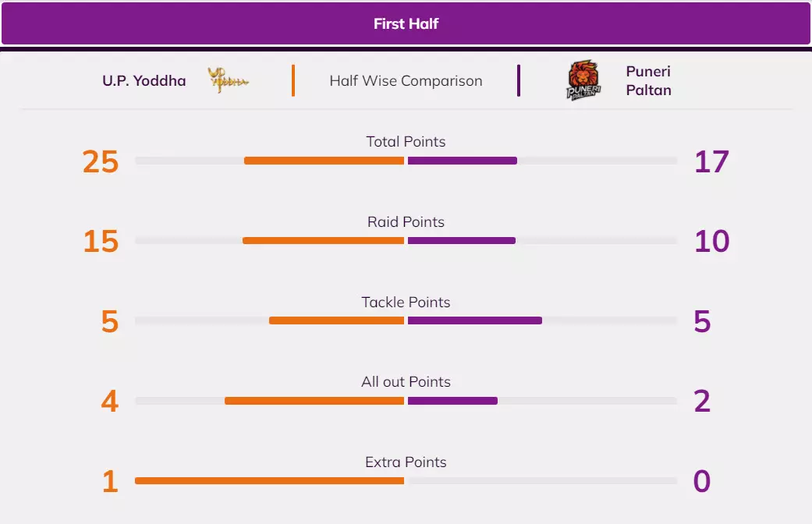Screen dimensions: 812x524
Task: Click the Puneri Paltan lion logo
Action: [x=583, y=80]
